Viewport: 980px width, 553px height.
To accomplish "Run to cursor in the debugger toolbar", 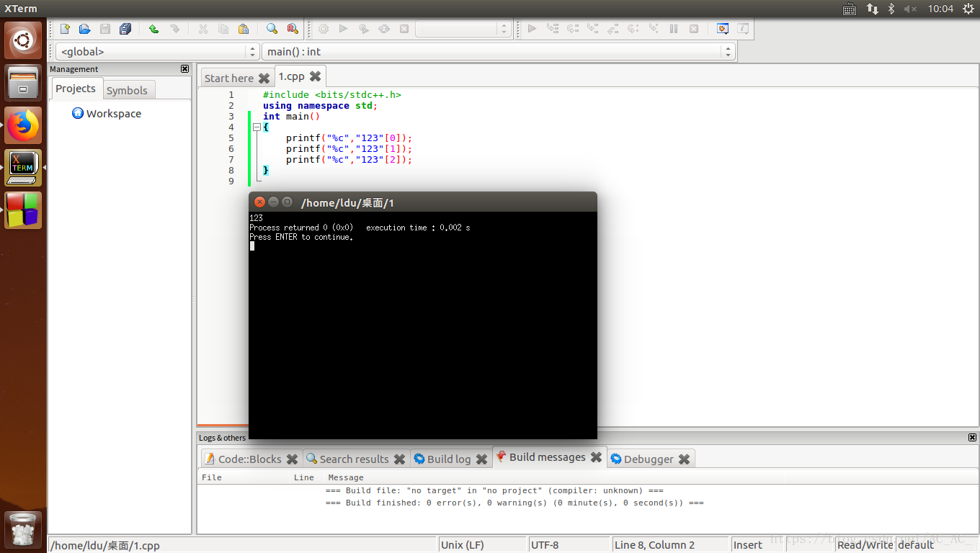I will click(x=553, y=29).
